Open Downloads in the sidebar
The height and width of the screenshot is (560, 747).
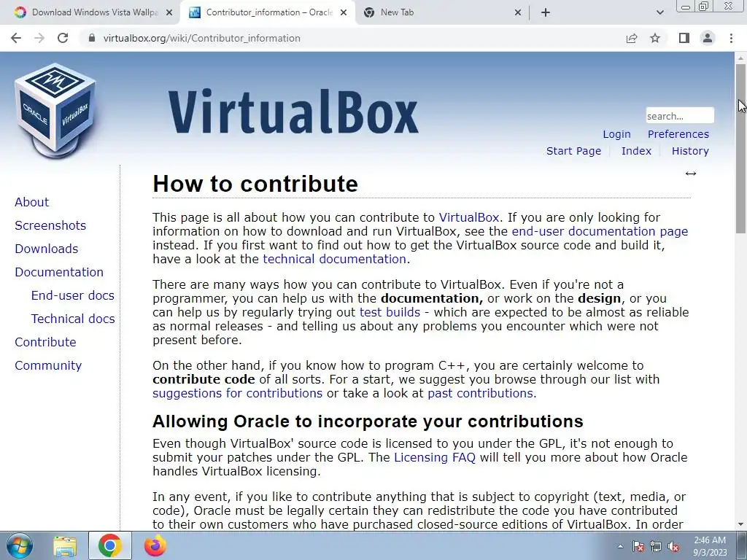point(46,249)
